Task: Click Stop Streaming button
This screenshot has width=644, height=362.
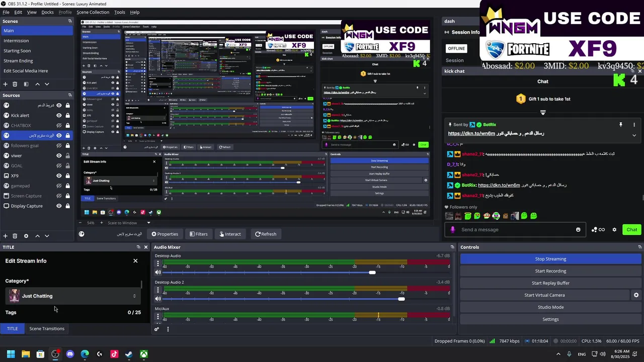Action: pyautogui.click(x=550, y=259)
